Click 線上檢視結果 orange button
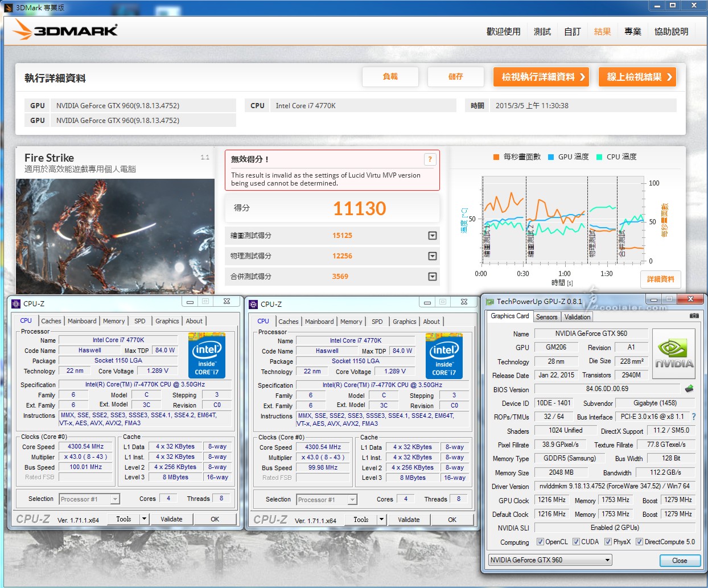Screen dimensions: 708x588 click(x=637, y=77)
